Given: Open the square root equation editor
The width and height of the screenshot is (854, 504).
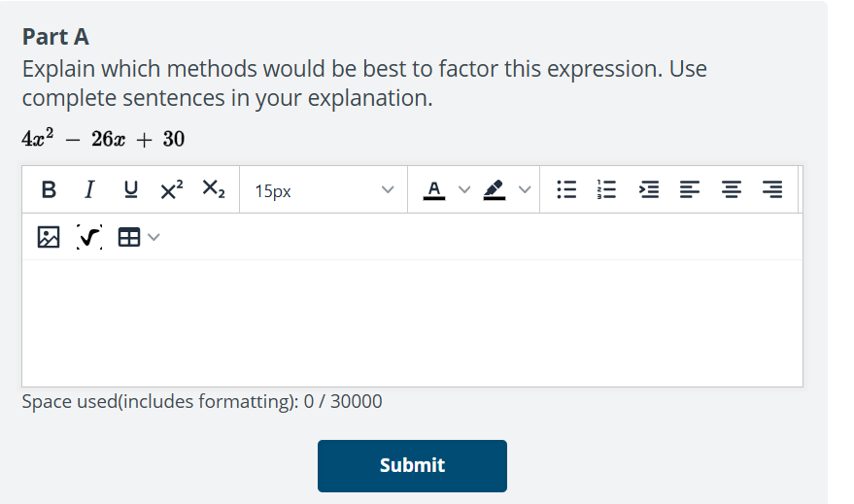Looking at the screenshot, I should pyautogui.click(x=89, y=236).
